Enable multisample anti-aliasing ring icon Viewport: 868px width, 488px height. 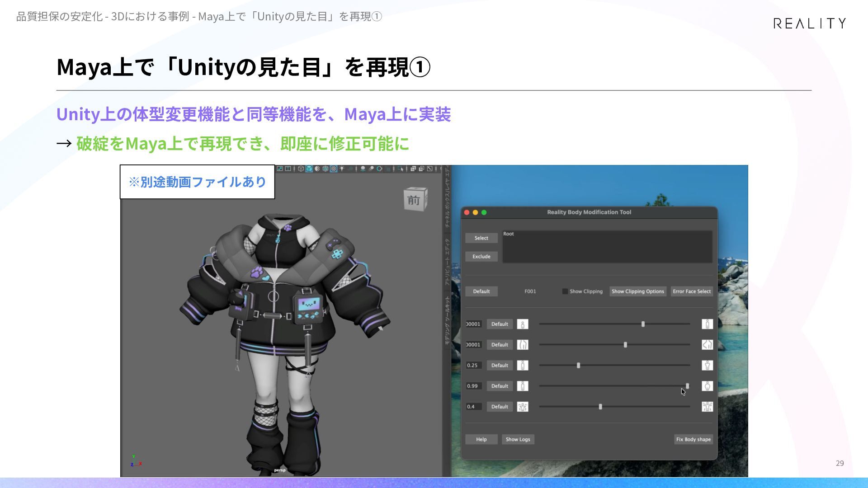pyautogui.click(x=379, y=169)
